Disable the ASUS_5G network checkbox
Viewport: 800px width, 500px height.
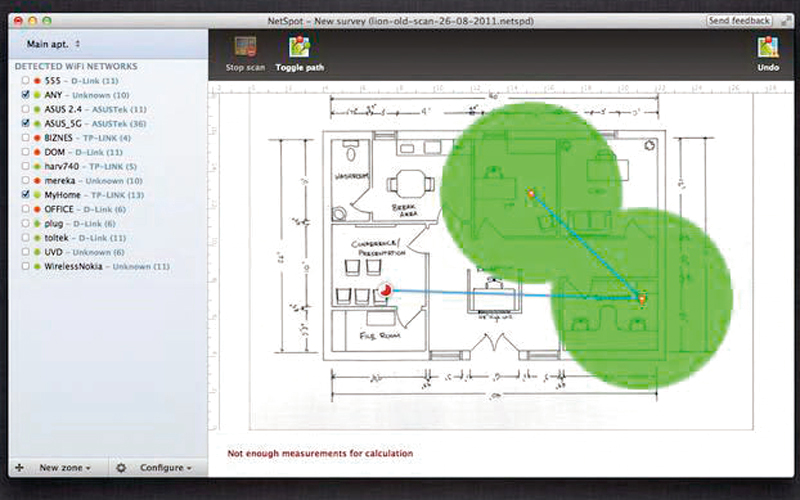pos(25,123)
